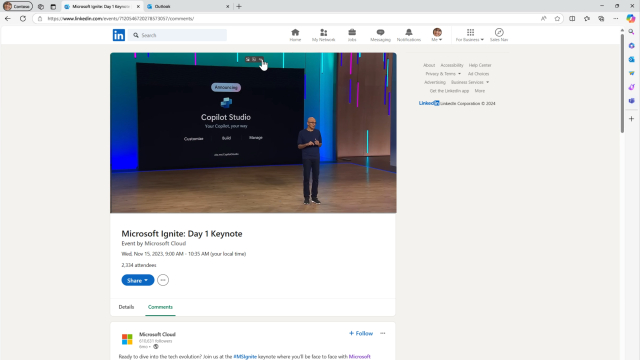This screenshot has height=360, width=640.
Task: Click the Microsoft Cloud logo avatar
Action: (x=127, y=339)
